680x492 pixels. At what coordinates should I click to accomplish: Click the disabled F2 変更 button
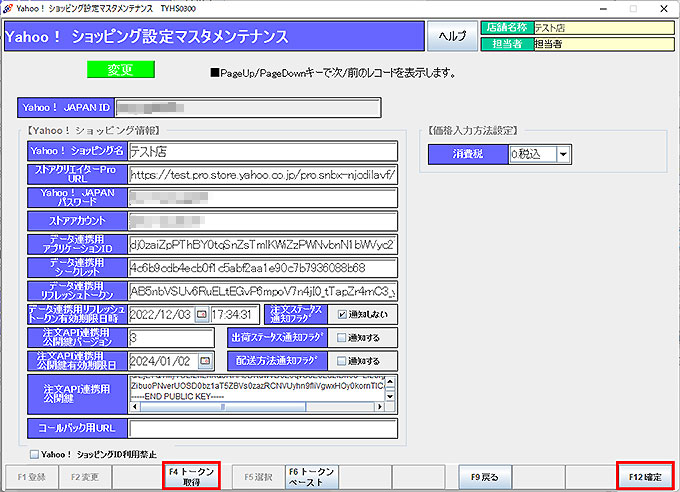(x=85, y=477)
